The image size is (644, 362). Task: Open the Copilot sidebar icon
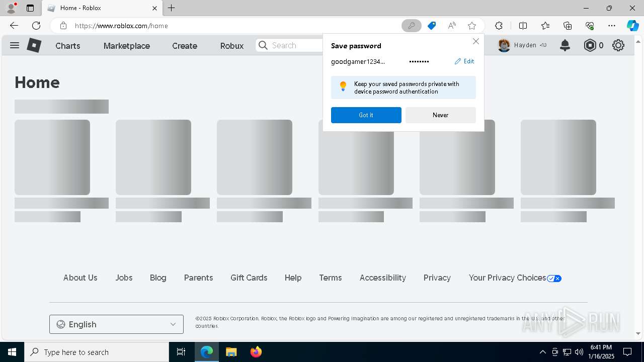(x=632, y=26)
